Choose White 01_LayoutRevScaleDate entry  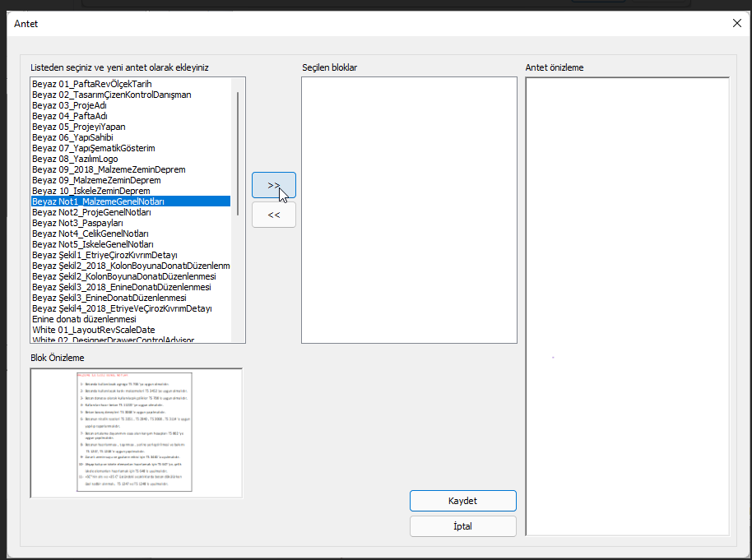point(94,330)
